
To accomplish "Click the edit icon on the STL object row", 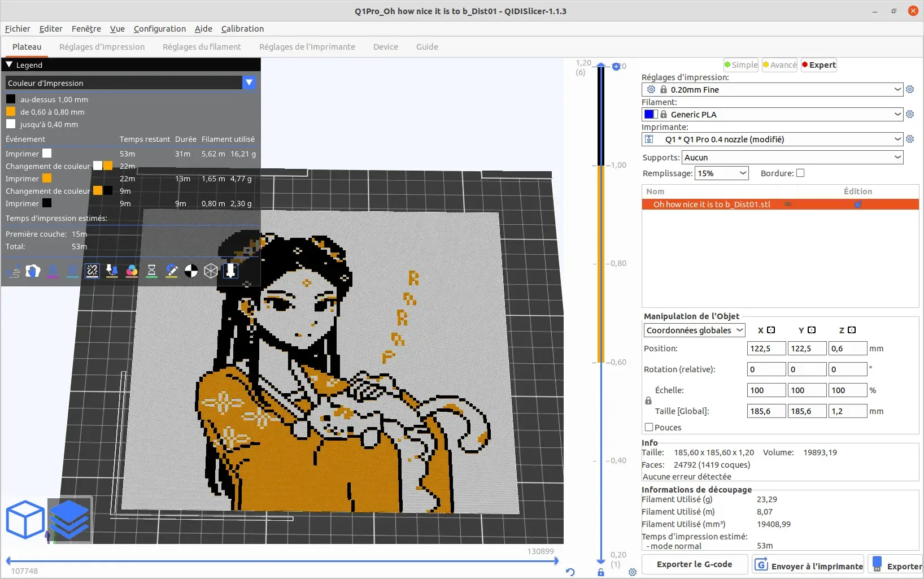I will (858, 204).
